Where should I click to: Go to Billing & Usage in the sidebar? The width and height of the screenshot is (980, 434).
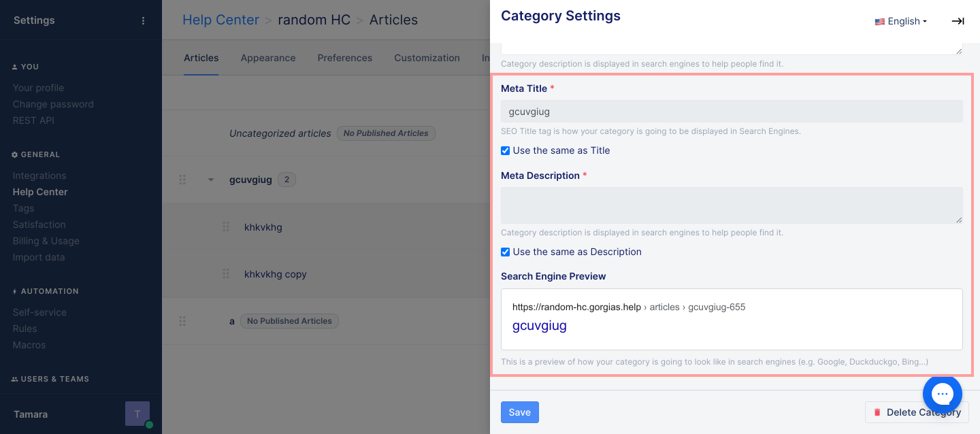coord(45,241)
